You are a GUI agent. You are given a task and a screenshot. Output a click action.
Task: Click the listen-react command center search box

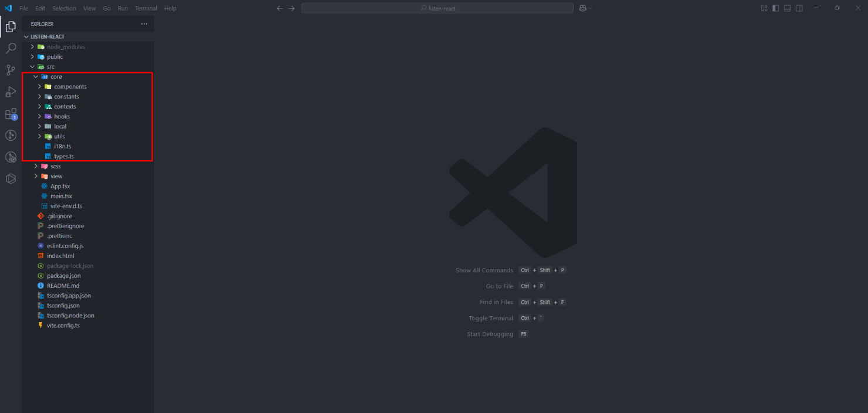[x=438, y=8]
